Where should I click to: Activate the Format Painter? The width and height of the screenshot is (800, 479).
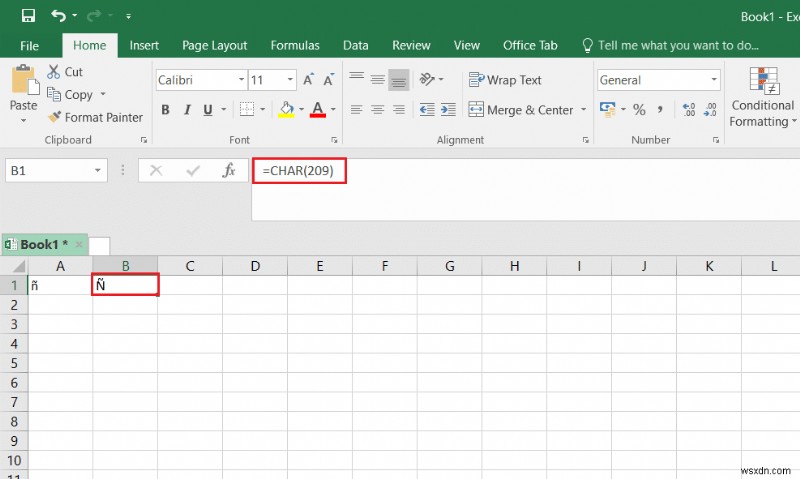point(95,117)
